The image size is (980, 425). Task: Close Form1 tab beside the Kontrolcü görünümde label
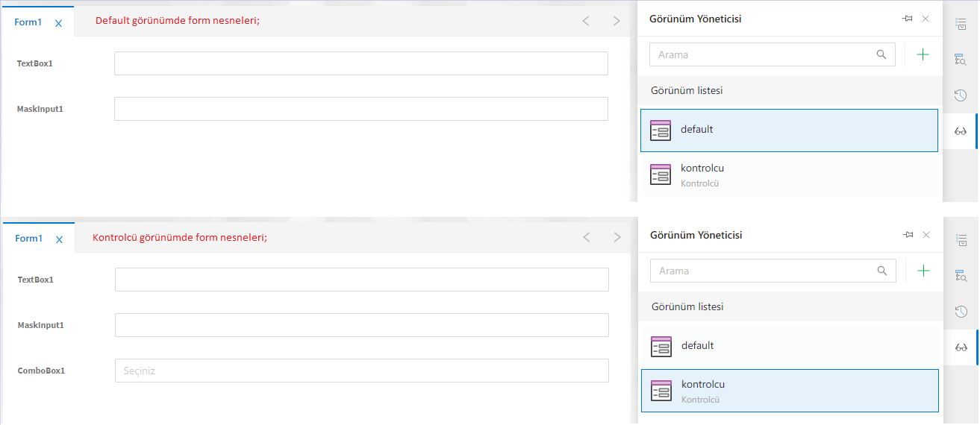[x=59, y=239]
